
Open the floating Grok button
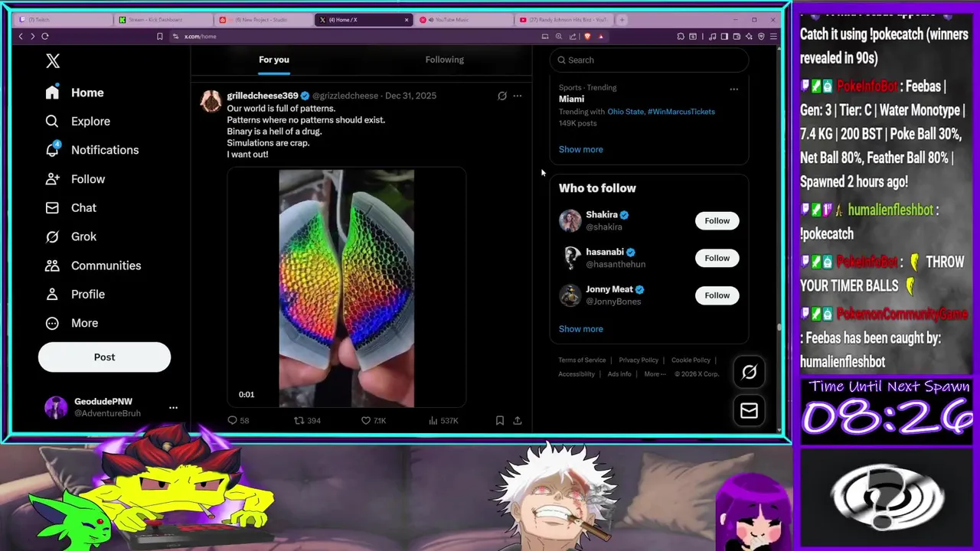749,372
